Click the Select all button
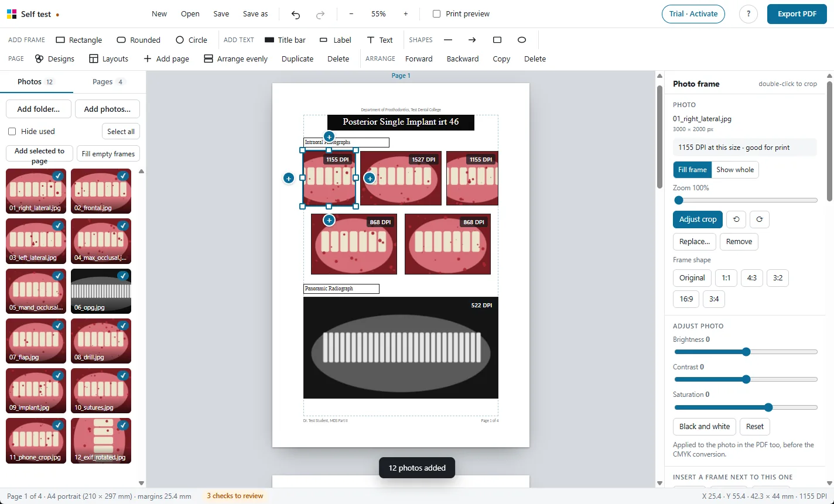834x504 pixels. (121, 132)
